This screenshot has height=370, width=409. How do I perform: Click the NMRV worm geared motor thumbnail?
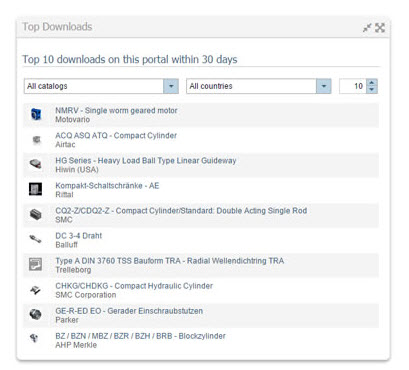coord(36,115)
